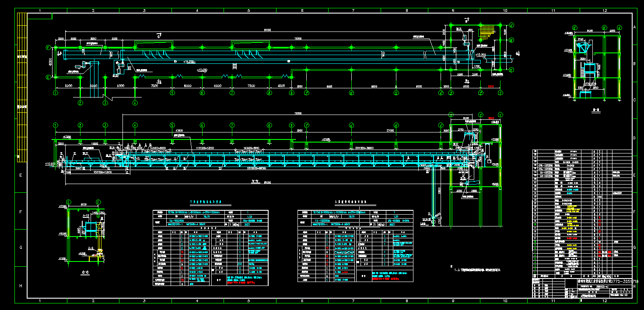Click the yellow hatched staircase symbol

pos(487,32)
